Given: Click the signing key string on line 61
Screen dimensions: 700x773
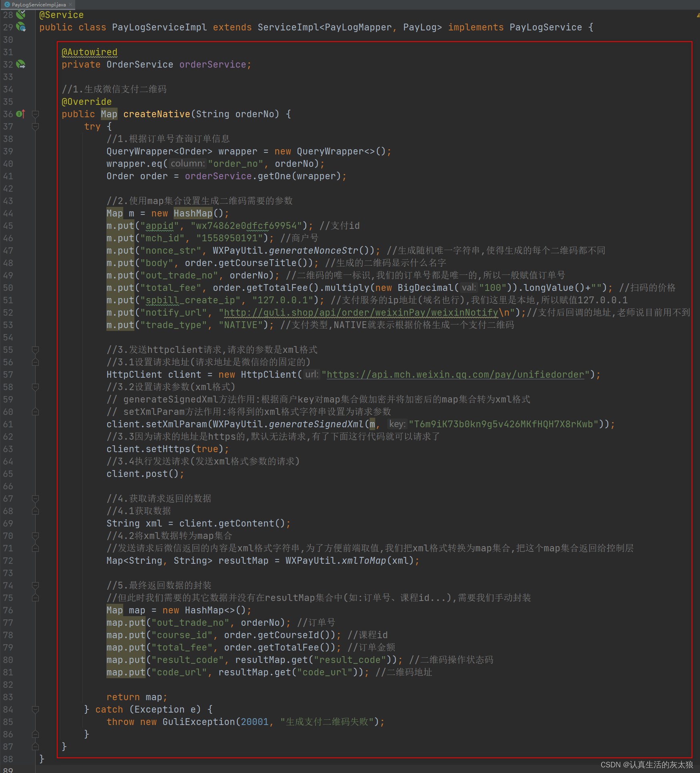Looking at the screenshot, I should 503,424.
